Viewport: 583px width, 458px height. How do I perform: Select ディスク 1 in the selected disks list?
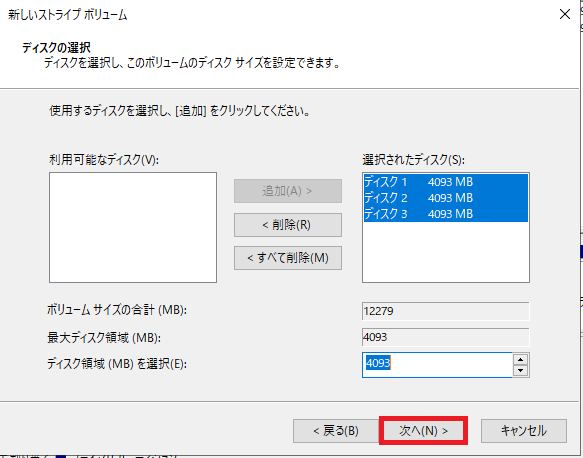pos(446,182)
